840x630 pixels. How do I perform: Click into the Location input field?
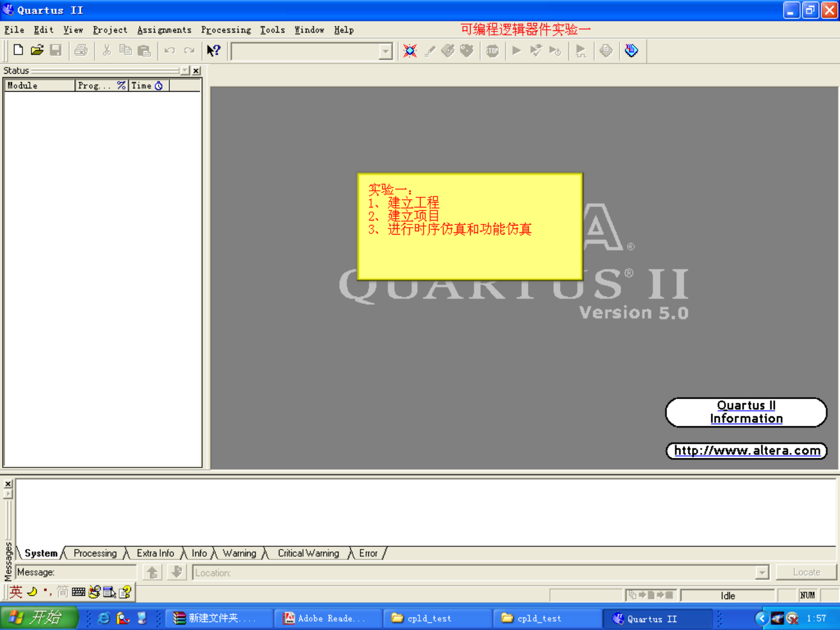tap(481, 573)
